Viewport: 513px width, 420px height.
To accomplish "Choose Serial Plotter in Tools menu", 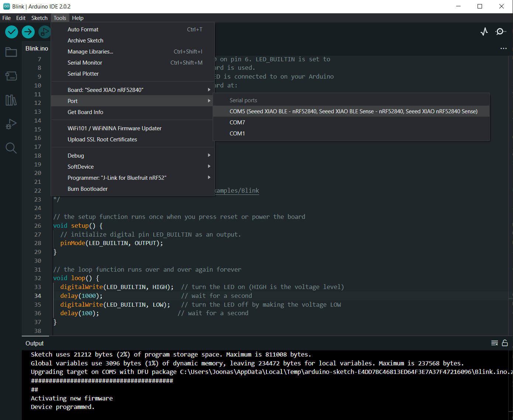I will point(133,74).
